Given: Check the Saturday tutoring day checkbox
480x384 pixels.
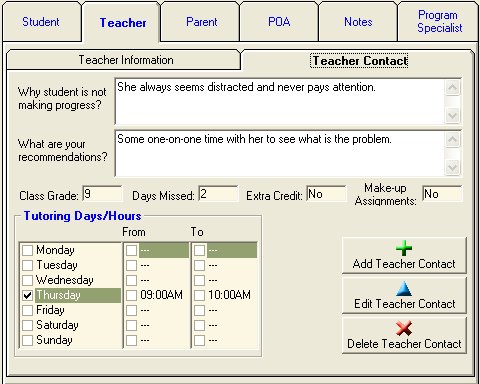Looking at the screenshot, I should point(27,325).
